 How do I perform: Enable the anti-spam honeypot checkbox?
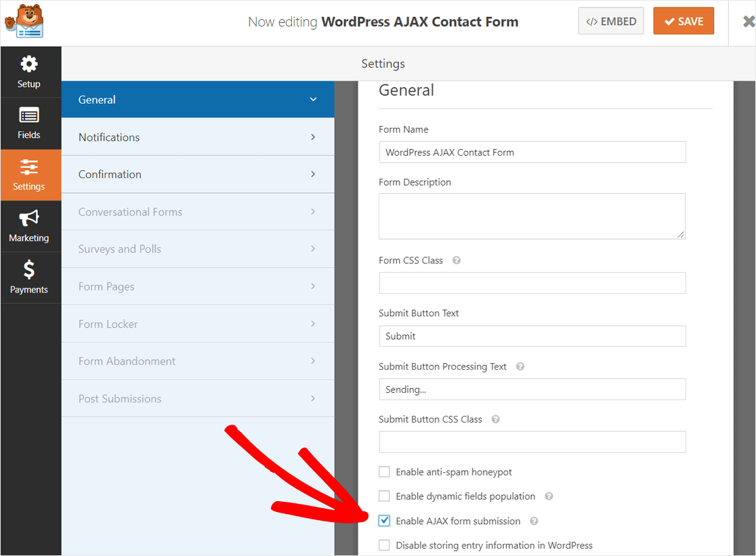click(384, 471)
